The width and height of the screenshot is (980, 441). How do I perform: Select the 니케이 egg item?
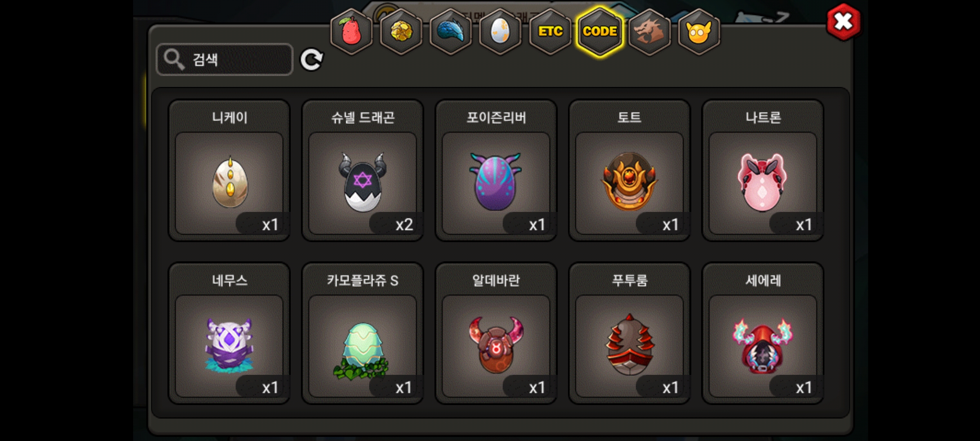[229, 170]
